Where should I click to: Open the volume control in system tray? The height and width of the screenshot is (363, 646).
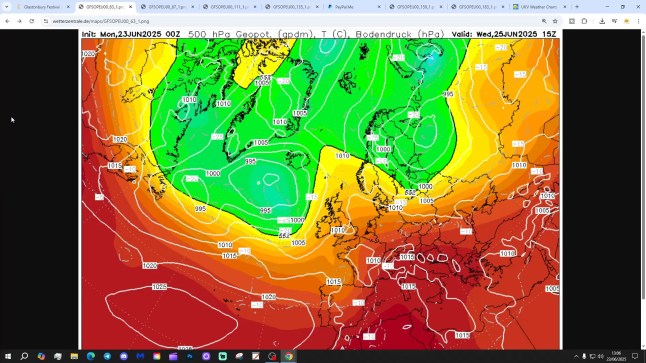(x=600, y=356)
